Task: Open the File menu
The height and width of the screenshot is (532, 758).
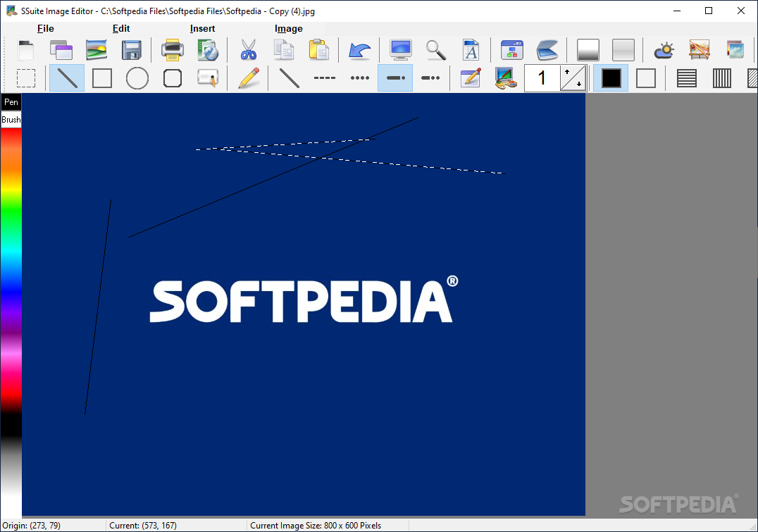Action: (x=46, y=28)
